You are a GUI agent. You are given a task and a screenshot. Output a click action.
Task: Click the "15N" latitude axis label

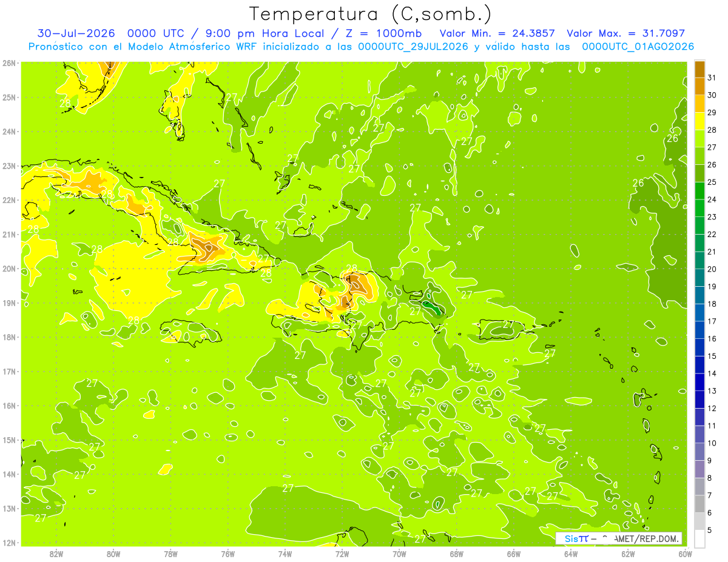point(8,440)
